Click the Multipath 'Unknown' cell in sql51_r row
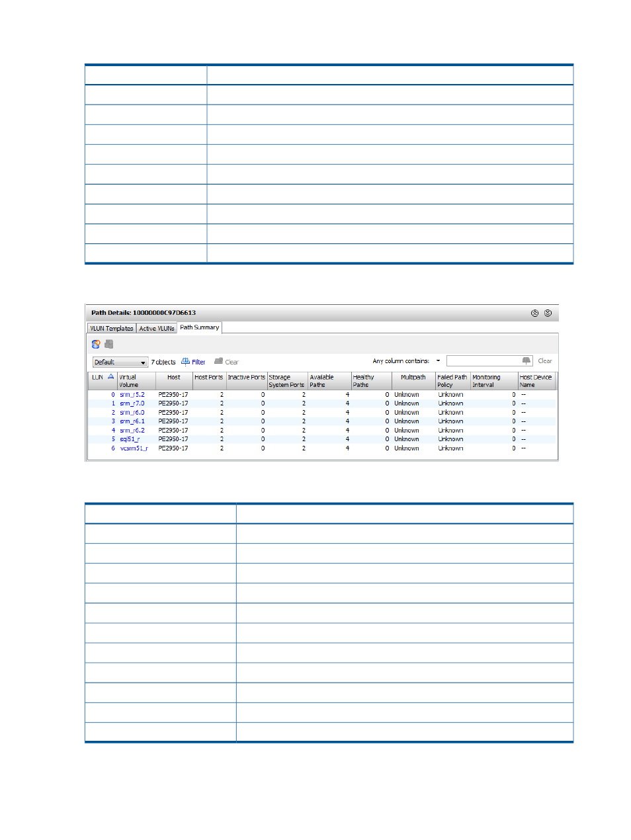Screen dimensions: 631x840 tap(407, 439)
